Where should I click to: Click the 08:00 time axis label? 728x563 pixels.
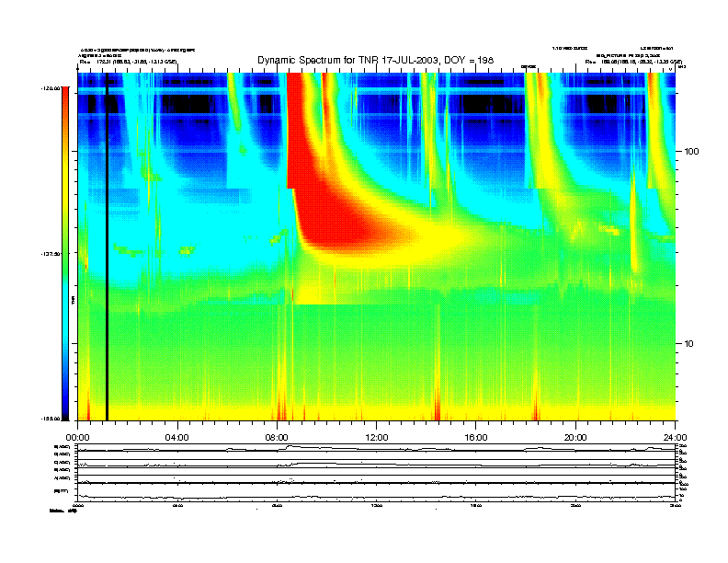click(277, 438)
